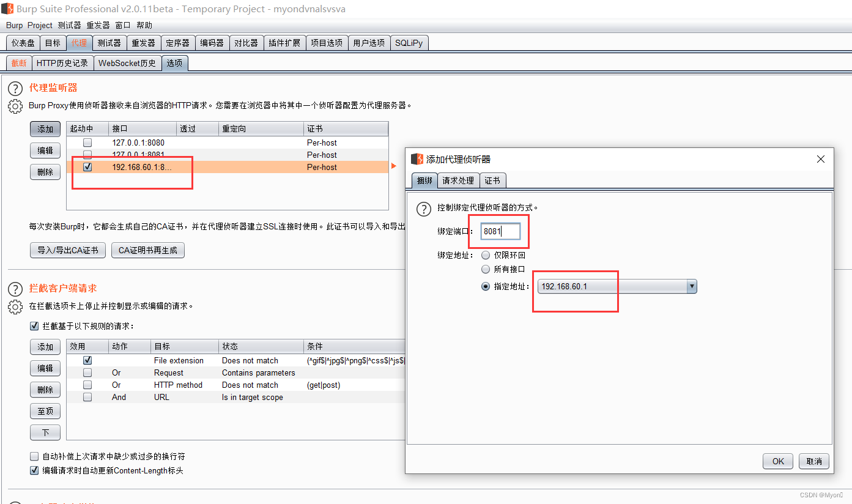The width and height of the screenshot is (852, 504).
Task: Open the 窗口 menu
Action: pyautogui.click(x=123, y=25)
